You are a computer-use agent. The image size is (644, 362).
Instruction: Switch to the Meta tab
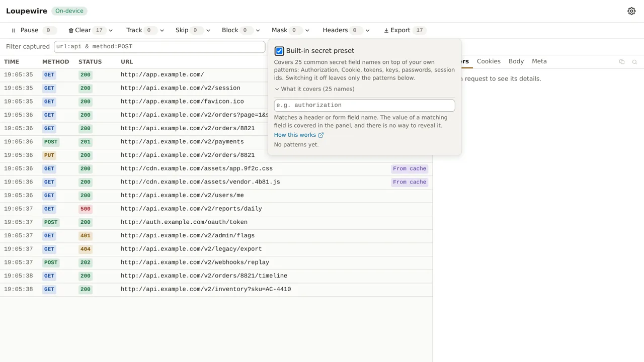[539, 61]
